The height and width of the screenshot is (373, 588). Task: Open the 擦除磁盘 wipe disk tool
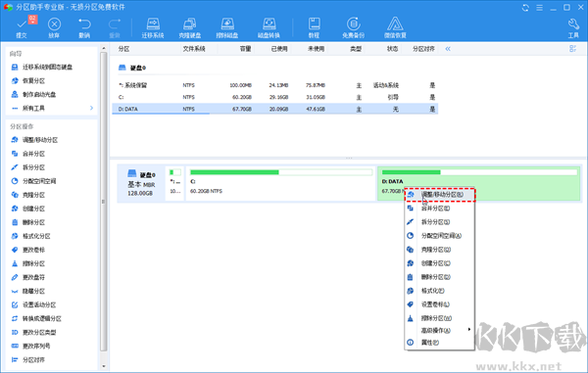click(x=227, y=27)
